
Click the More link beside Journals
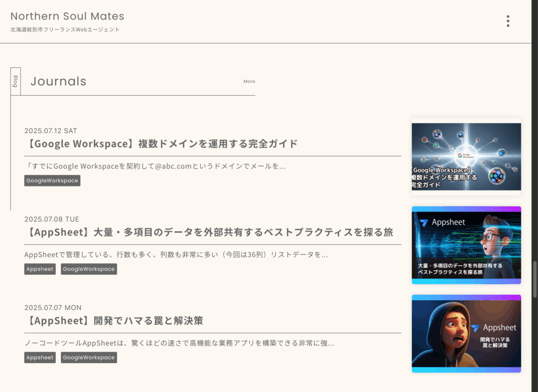[x=249, y=81]
